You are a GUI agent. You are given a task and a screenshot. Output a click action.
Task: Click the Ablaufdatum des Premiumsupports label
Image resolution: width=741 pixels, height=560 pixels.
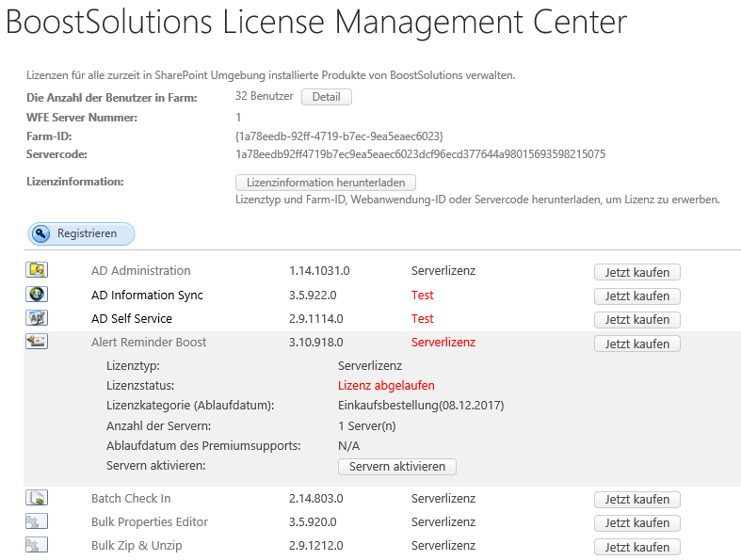click(203, 446)
